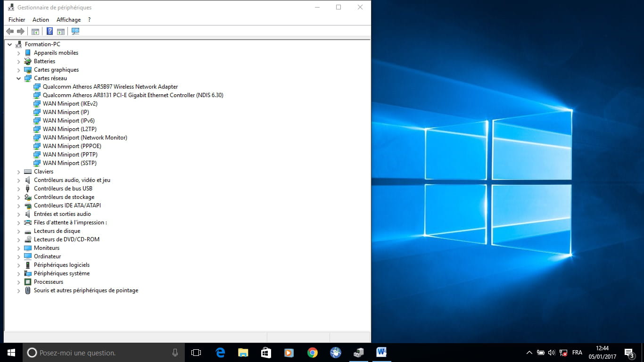
Task: Click the blue Help question mark icon
Action: click(50, 32)
